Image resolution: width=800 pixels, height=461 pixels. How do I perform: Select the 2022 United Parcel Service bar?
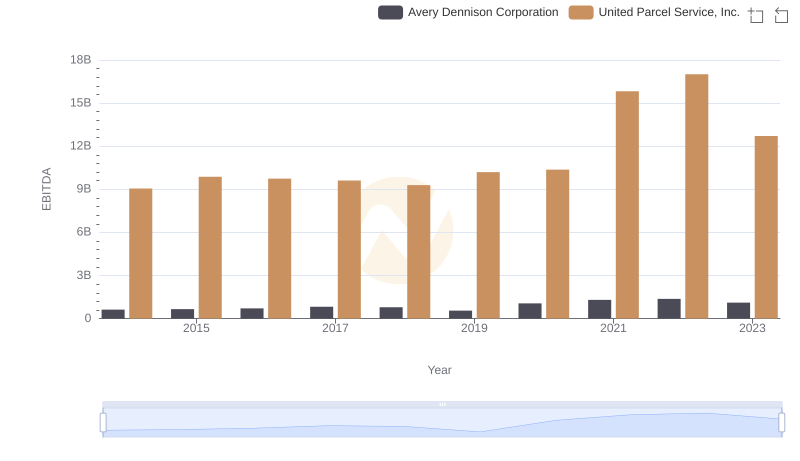696,196
